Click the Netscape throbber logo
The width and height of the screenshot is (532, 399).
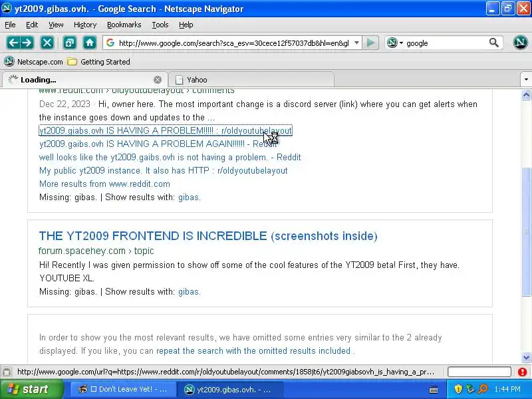tap(520, 43)
